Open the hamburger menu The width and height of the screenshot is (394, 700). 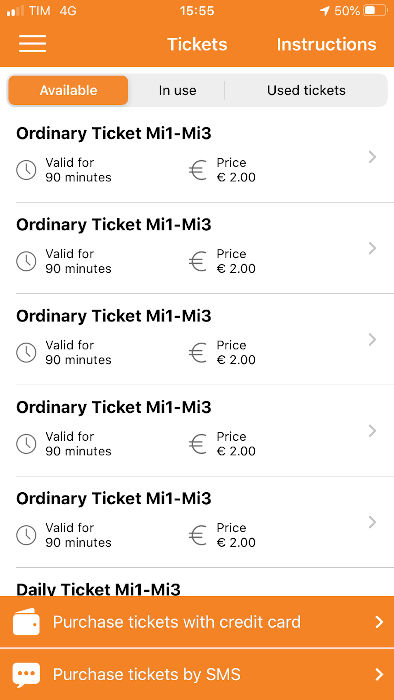pyautogui.click(x=32, y=44)
